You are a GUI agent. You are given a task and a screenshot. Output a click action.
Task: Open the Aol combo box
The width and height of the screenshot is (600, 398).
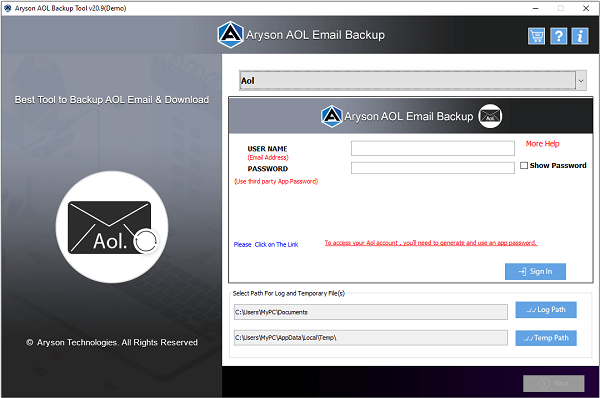[412, 81]
